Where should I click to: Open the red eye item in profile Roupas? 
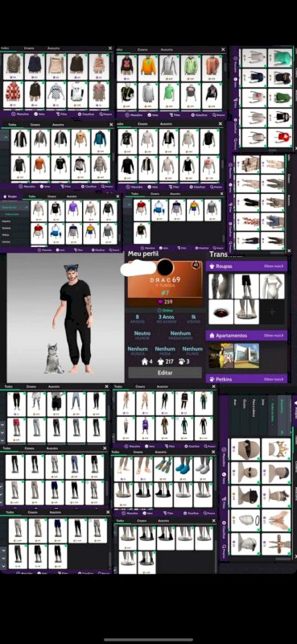click(221, 312)
